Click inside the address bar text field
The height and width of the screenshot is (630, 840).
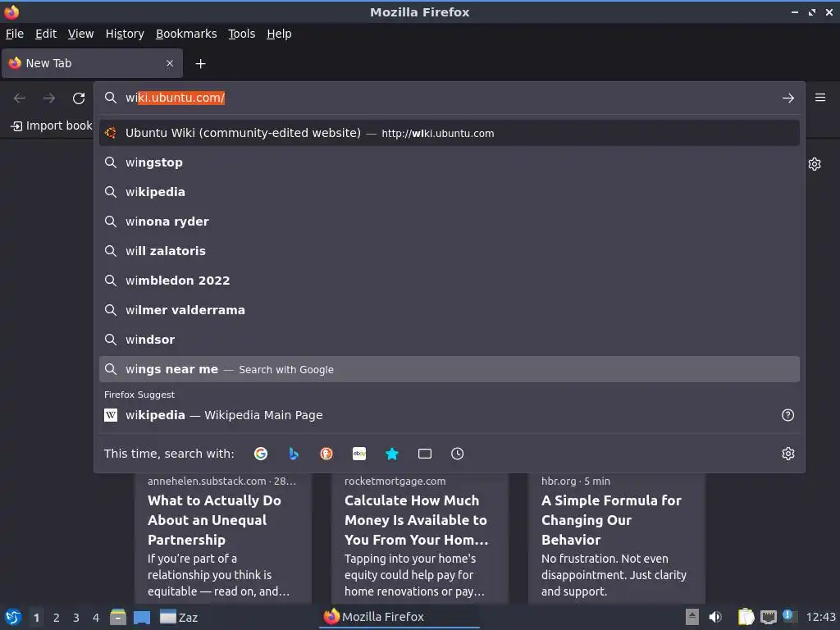[x=449, y=98]
